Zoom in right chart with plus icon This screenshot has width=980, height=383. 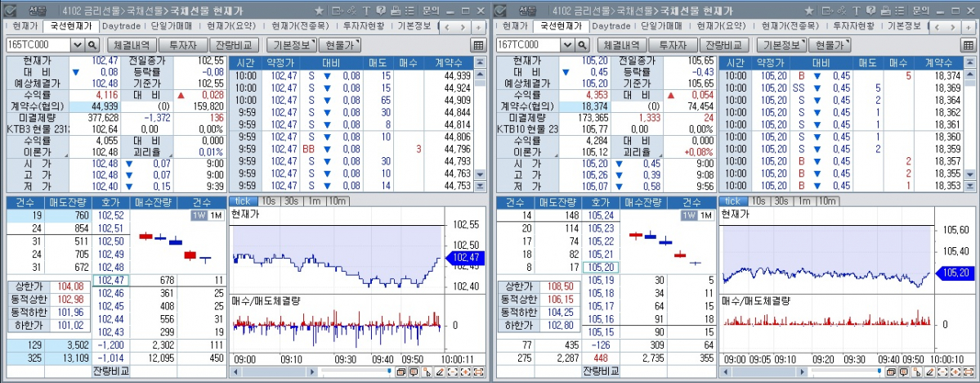[x=955, y=372]
